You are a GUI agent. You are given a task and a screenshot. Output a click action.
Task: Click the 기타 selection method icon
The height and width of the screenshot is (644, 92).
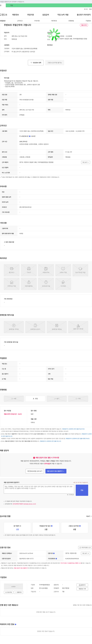pos(78,398)
